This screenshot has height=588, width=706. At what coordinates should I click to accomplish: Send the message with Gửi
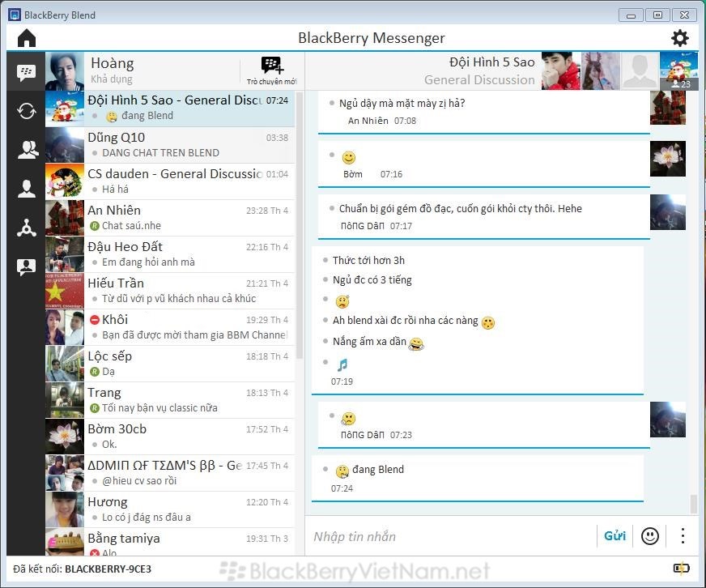615,536
